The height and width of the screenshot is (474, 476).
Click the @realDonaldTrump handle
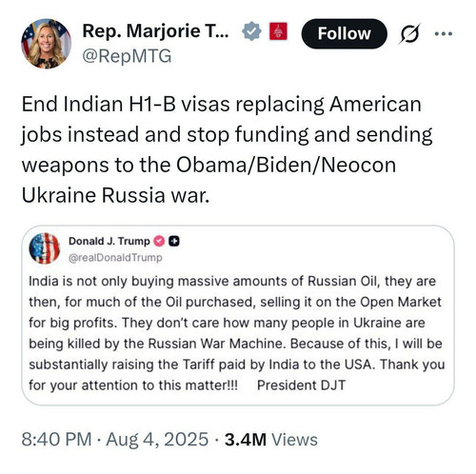point(115,257)
